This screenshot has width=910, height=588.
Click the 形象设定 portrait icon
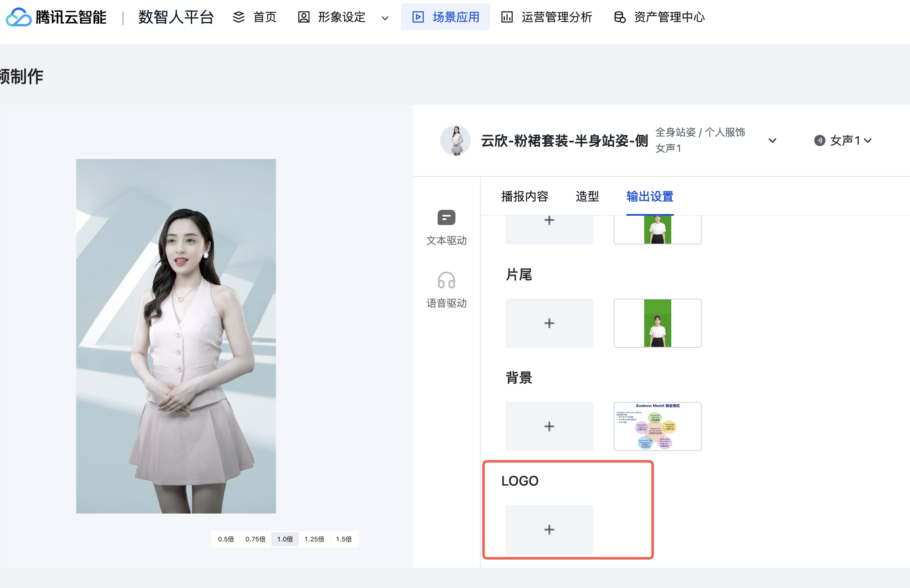[303, 17]
